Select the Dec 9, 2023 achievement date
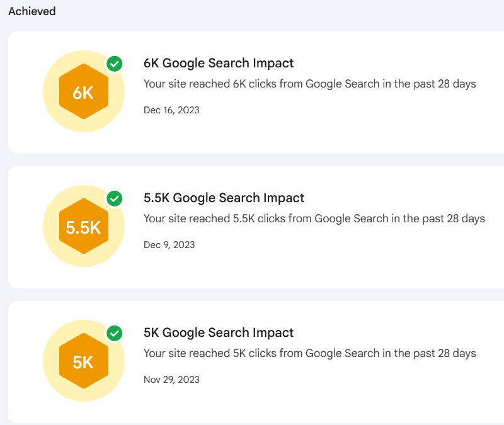This screenshot has width=504, height=425. [x=169, y=245]
